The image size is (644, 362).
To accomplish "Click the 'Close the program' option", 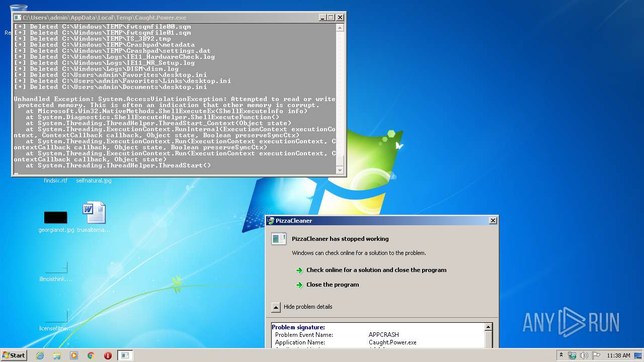I will (x=333, y=285).
